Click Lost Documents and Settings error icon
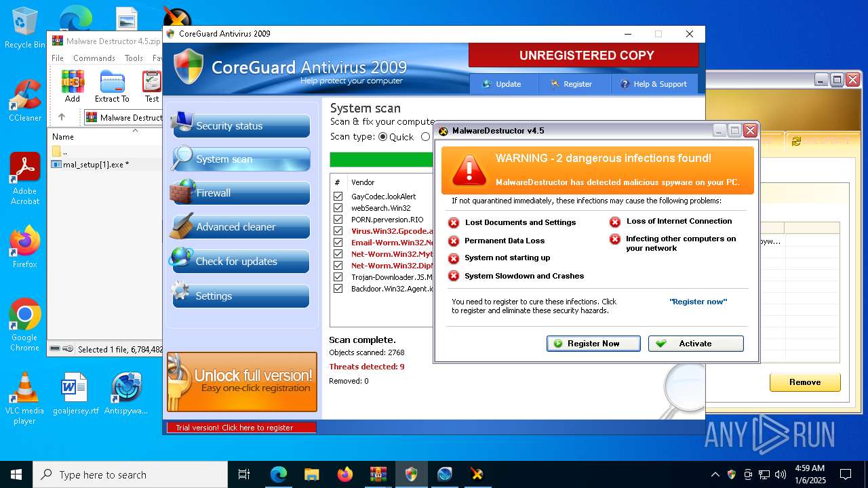The image size is (868, 488). pos(454,223)
